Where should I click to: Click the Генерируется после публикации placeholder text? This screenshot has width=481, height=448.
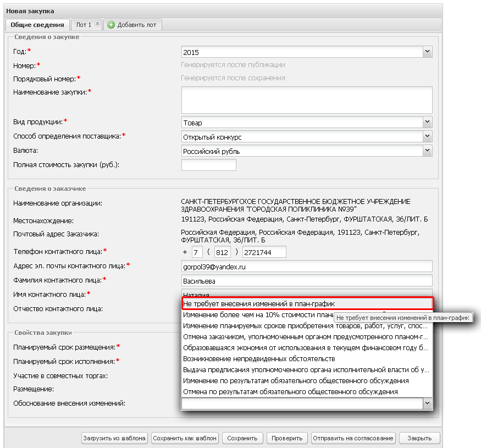233,65
